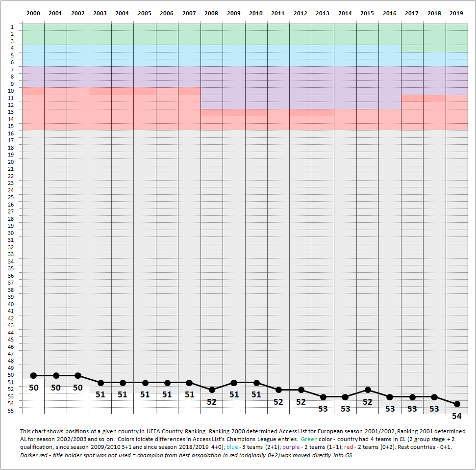Select the 2019 year column header
Viewport: 476px width, 470px height.
[457, 14]
